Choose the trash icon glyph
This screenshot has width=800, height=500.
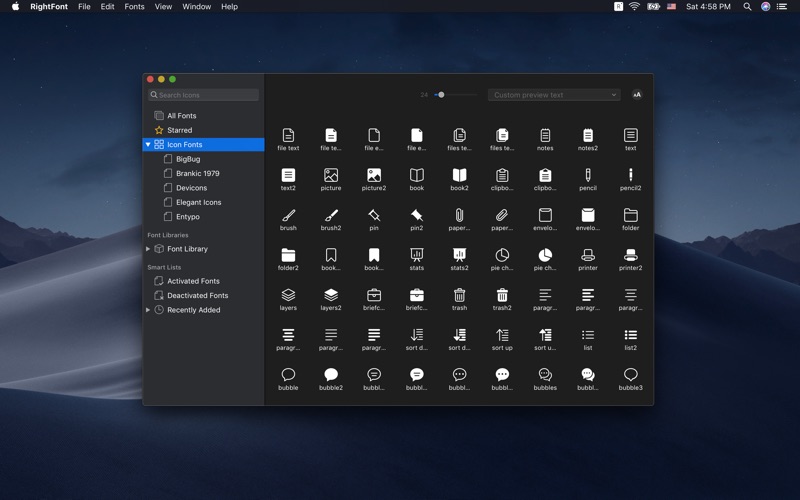click(459, 295)
